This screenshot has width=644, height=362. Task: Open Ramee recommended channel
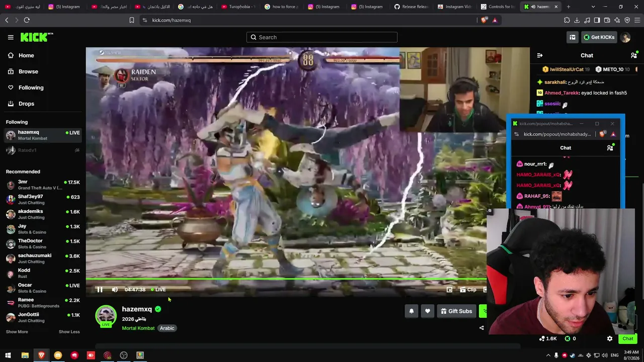[43, 303]
